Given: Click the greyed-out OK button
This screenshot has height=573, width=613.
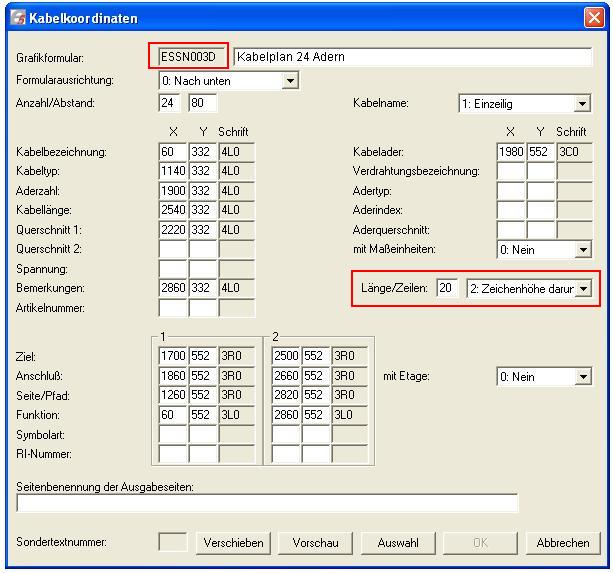Looking at the screenshot, I should (x=480, y=543).
